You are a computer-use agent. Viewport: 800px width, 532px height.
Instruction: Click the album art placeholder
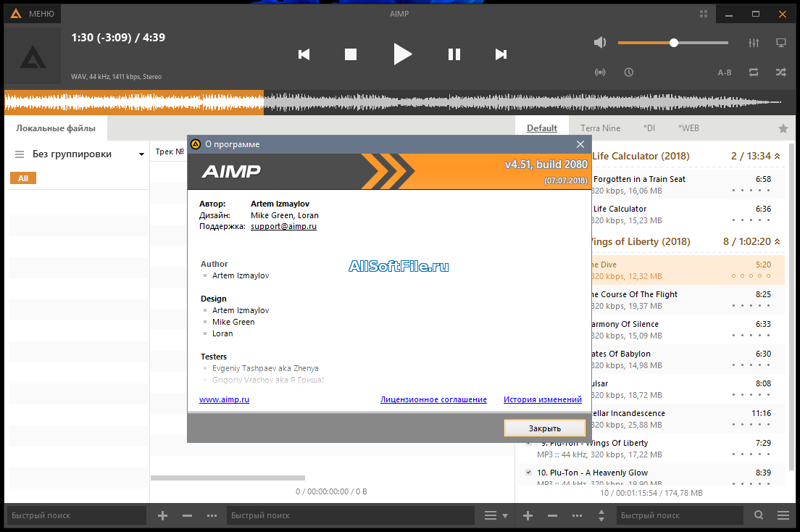pos(33,56)
